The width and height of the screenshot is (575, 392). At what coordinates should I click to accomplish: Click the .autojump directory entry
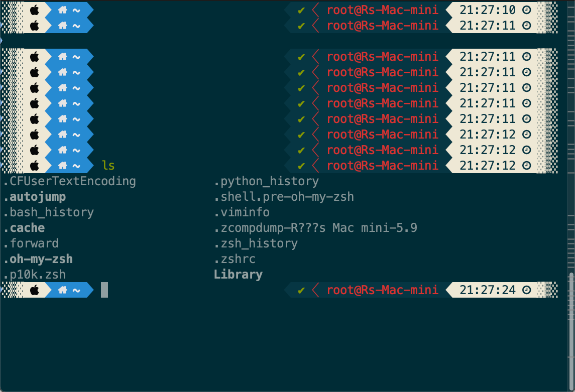point(35,197)
